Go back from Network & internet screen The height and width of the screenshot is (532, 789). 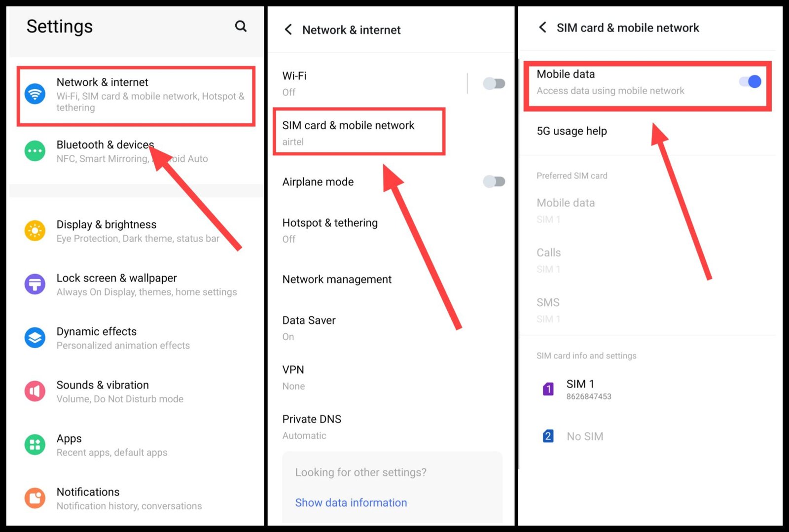coord(288,30)
